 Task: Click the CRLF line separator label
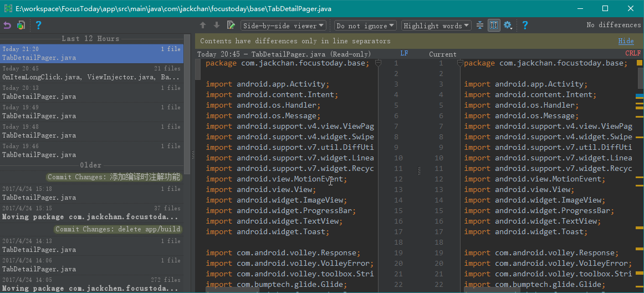click(x=633, y=53)
